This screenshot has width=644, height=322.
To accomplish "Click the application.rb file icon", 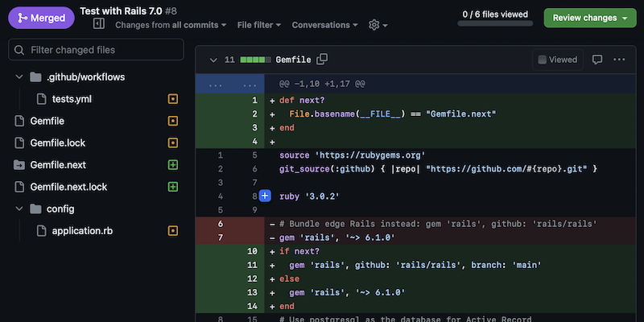I will click(41, 231).
